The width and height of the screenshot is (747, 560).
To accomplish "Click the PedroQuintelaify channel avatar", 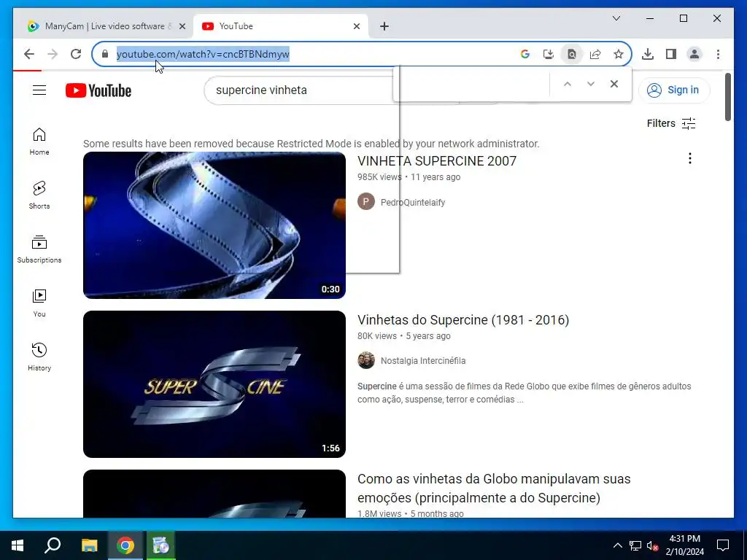I will pos(366,201).
